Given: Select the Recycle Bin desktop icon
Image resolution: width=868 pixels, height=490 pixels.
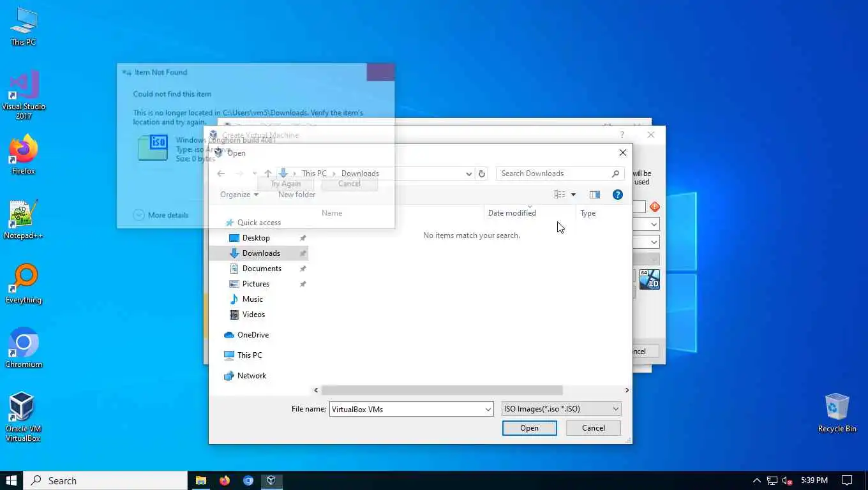Looking at the screenshot, I should tap(837, 413).
